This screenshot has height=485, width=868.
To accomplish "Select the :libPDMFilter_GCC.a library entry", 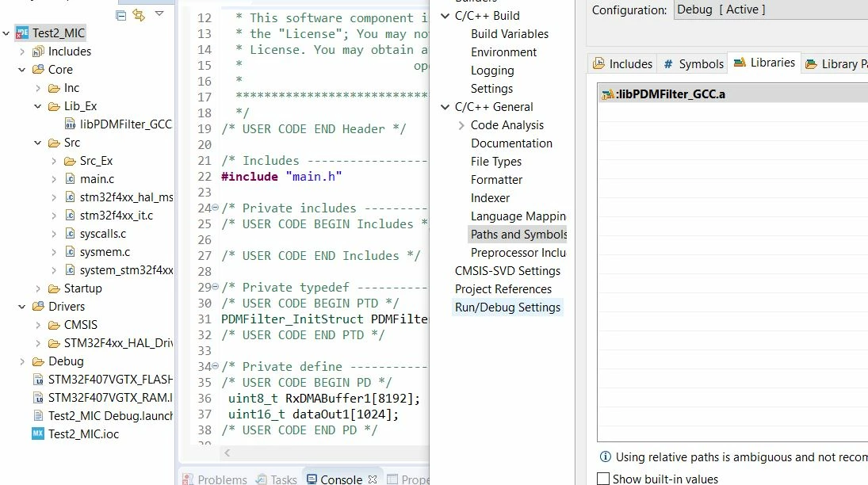I will point(733,94).
